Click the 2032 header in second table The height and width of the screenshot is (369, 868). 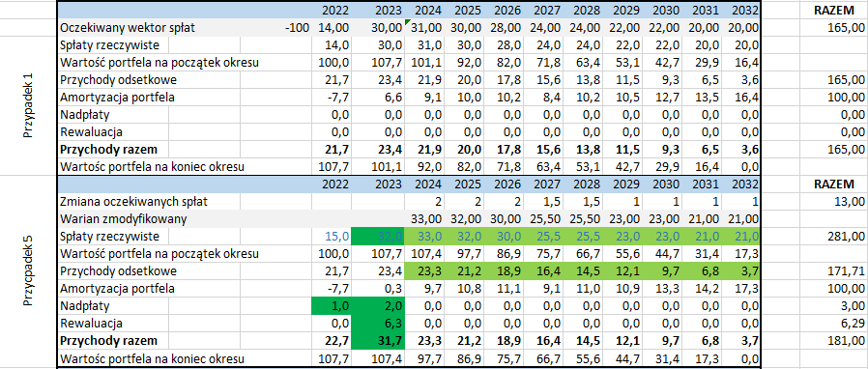coord(743,184)
